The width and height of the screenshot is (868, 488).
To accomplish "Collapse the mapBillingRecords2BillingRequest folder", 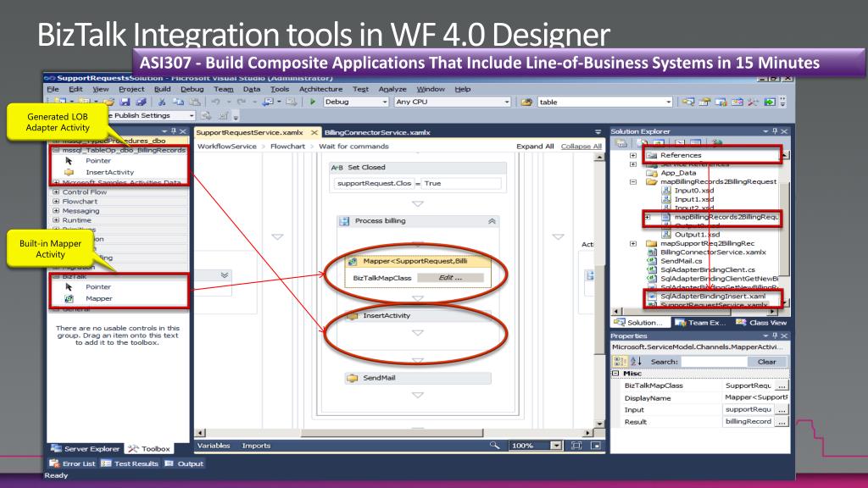I will [633, 181].
